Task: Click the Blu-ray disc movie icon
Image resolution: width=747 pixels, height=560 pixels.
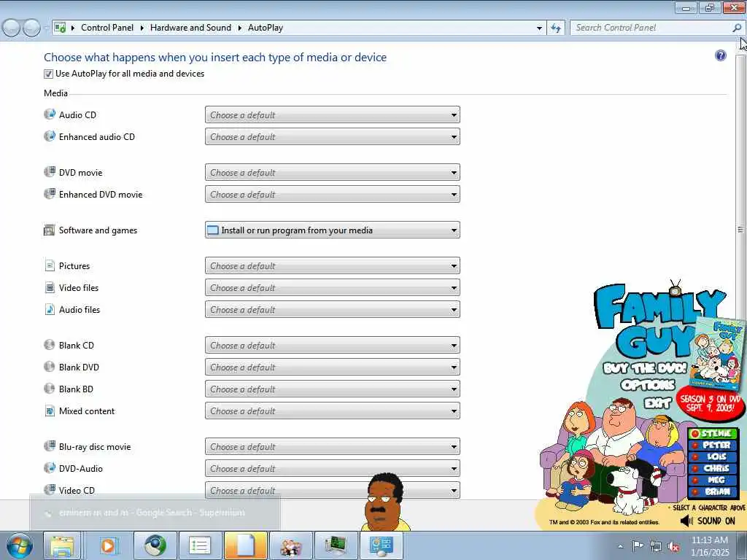Action: click(50, 446)
